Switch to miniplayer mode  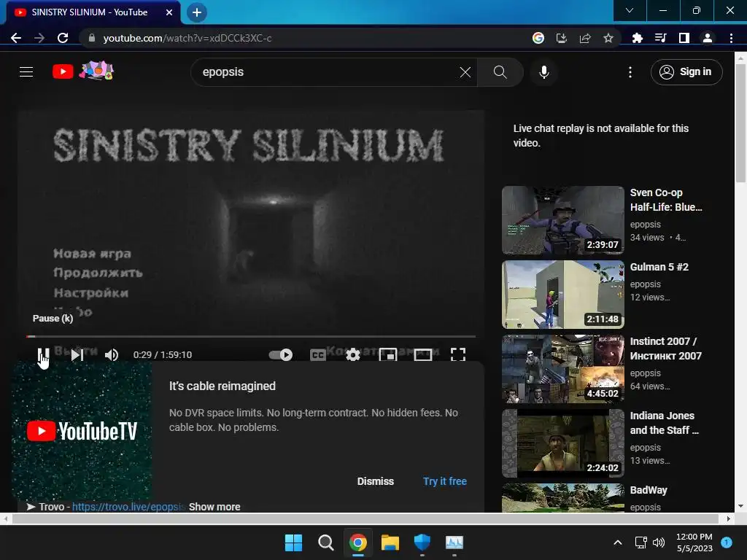(x=388, y=355)
